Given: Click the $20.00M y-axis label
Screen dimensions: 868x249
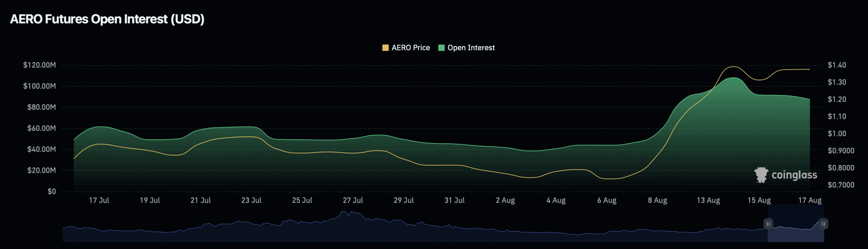Looking at the screenshot, I should pos(41,170).
